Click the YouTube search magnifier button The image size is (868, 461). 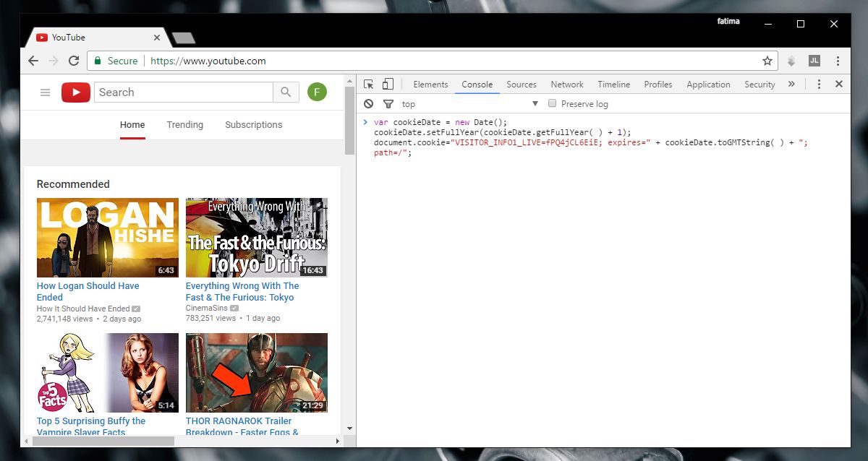286,92
